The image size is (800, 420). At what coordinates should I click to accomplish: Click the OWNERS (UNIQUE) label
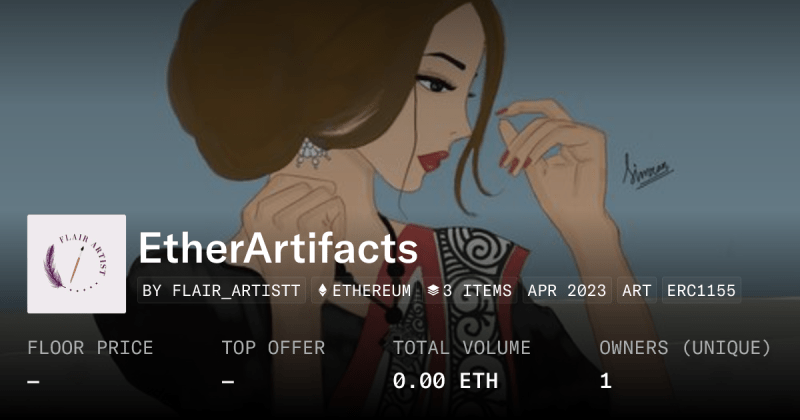(x=685, y=348)
